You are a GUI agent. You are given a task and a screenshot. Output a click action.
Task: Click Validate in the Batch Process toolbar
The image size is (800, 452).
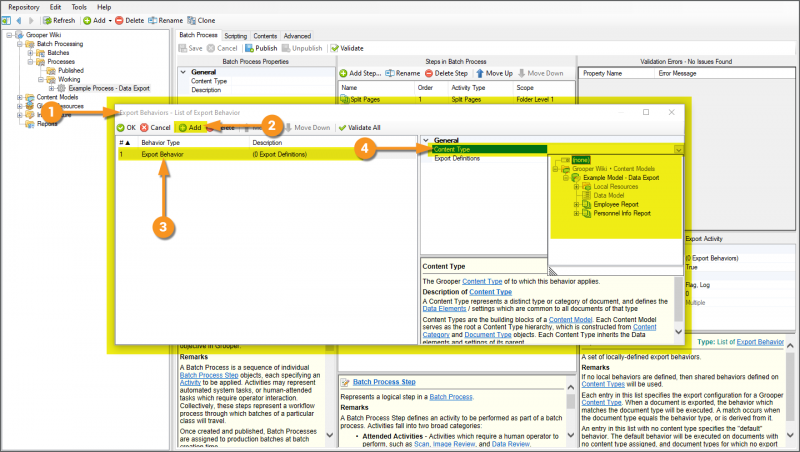pos(345,48)
